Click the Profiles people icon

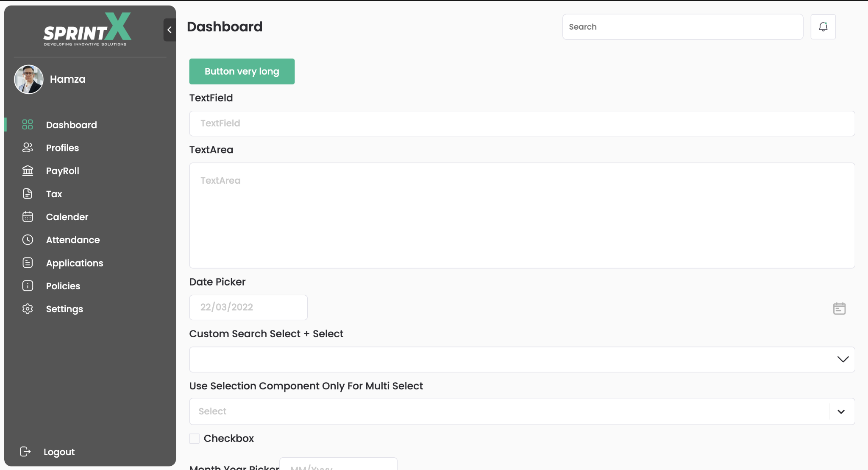pyautogui.click(x=28, y=148)
